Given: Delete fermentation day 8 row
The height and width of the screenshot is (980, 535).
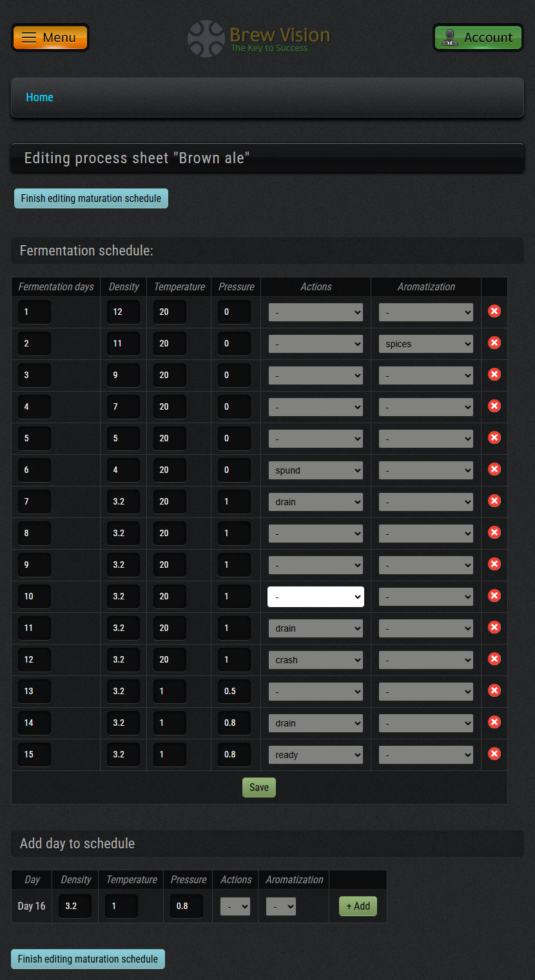Looking at the screenshot, I should (x=494, y=533).
